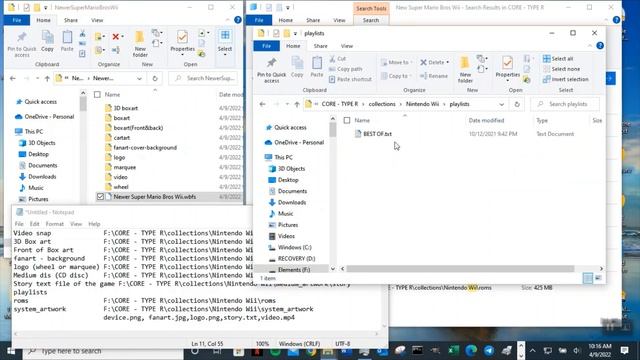Switch playlists window to details view
640x360 pixels.
click(587, 278)
